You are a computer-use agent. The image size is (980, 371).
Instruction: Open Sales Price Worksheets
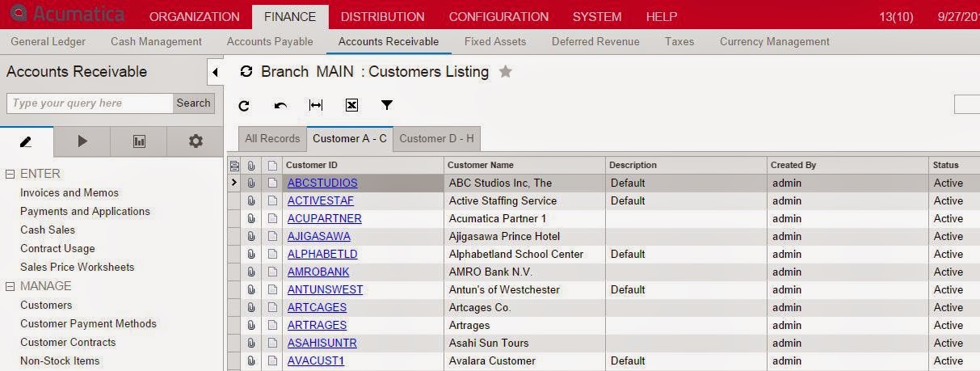[78, 267]
